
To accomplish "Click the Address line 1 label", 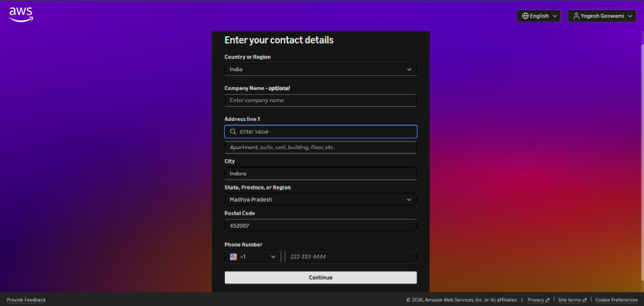I will tap(242, 119).
